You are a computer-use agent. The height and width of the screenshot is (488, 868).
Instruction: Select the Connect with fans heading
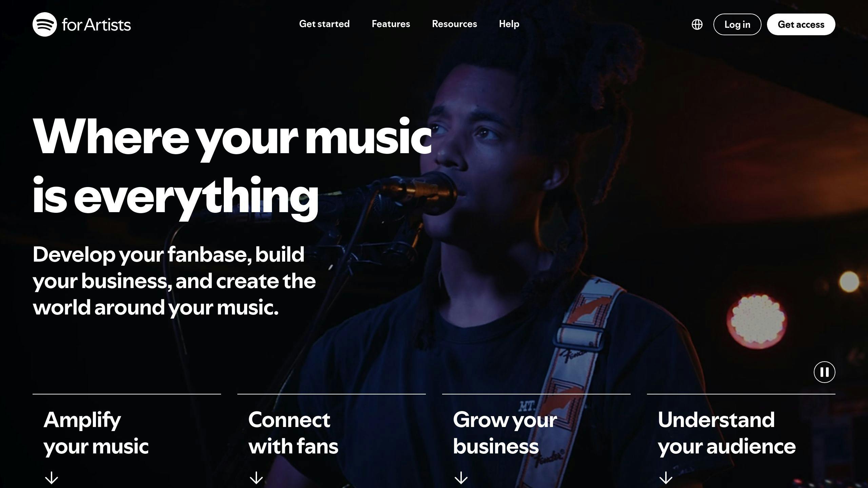tap(293, 433)
